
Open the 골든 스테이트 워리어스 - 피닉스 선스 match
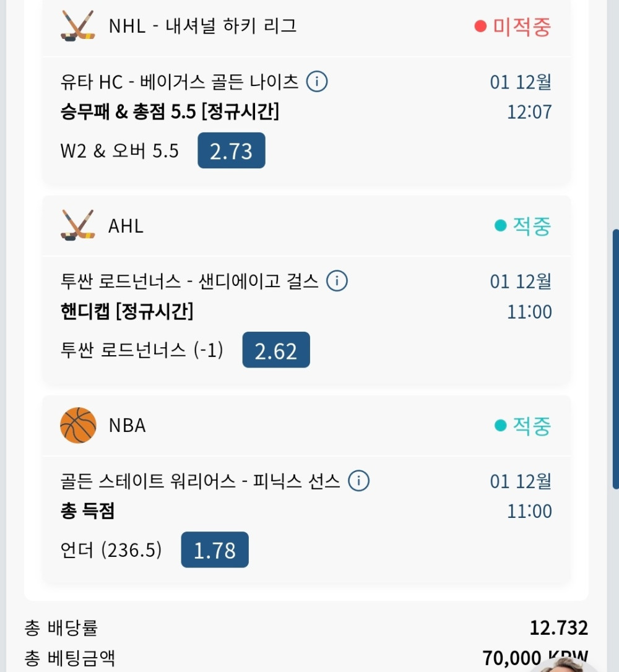tap(201, 481)
